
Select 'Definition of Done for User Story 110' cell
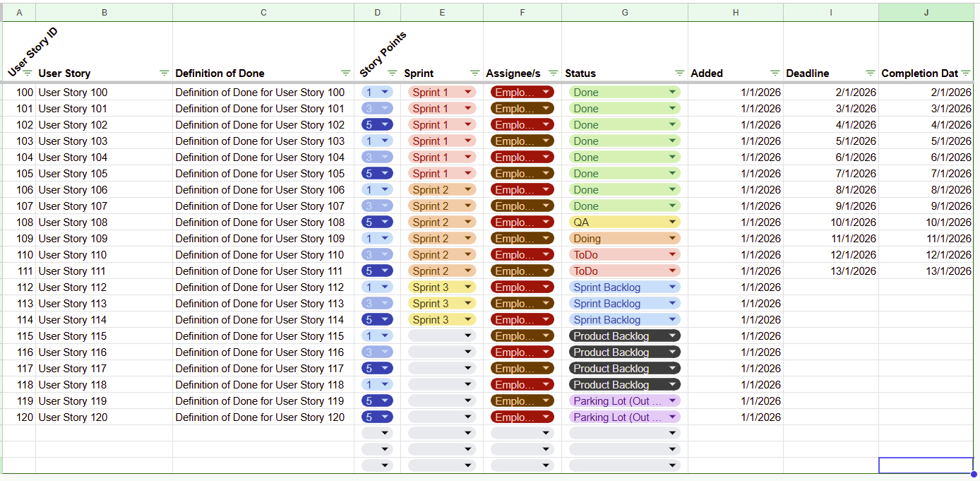click(263, 255)
